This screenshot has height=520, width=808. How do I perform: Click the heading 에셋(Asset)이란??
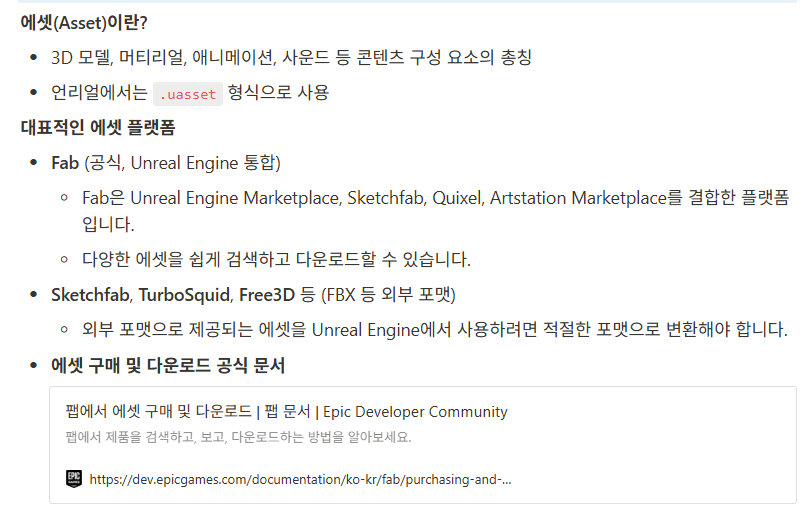pos(84,23)
